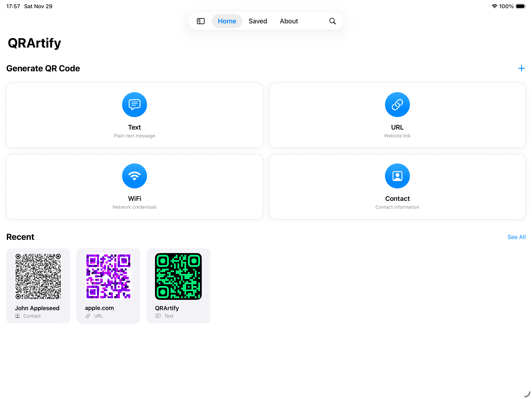Open the URL Website link card
This screenshot has width=532, height=399.
pyautogui.click(x=397, y=115)
